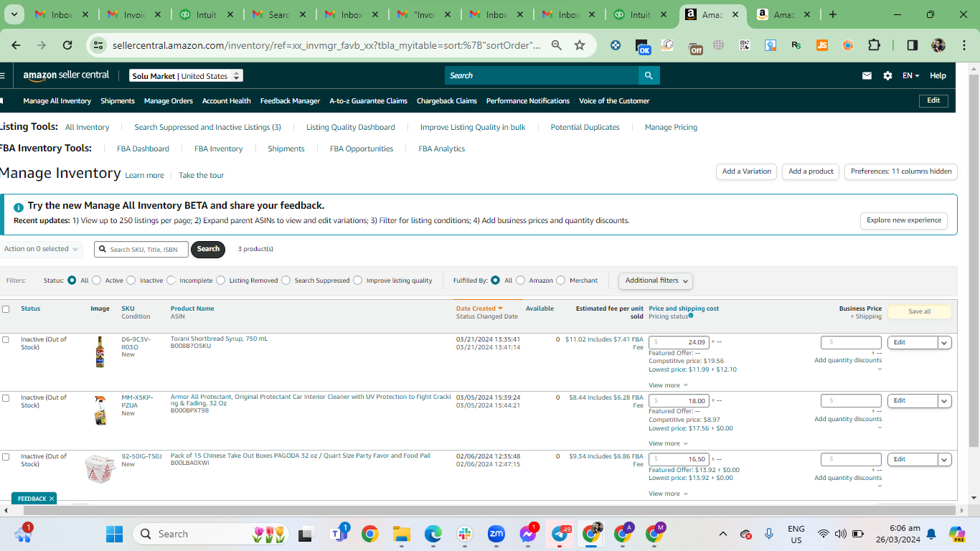Image resolution: width=980 pixels, height=551 pixels.
Task: Click the Add a Variation button
Action: click(746, 171)
